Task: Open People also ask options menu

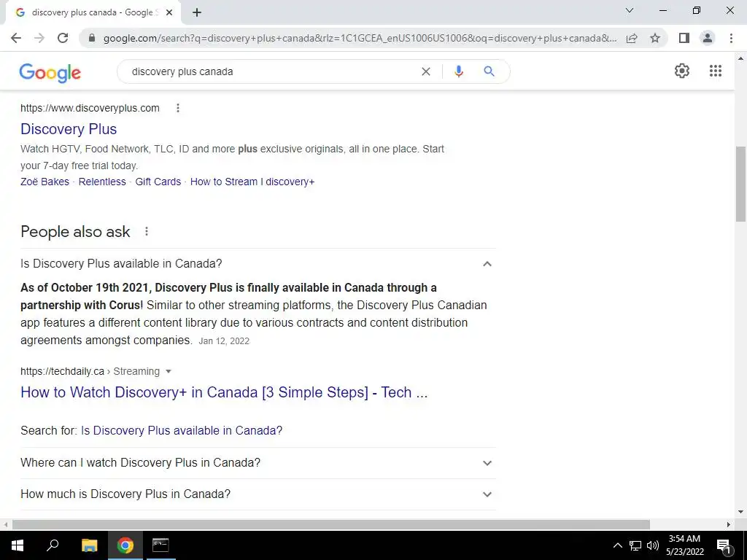Action: click(x=146, y=231)
